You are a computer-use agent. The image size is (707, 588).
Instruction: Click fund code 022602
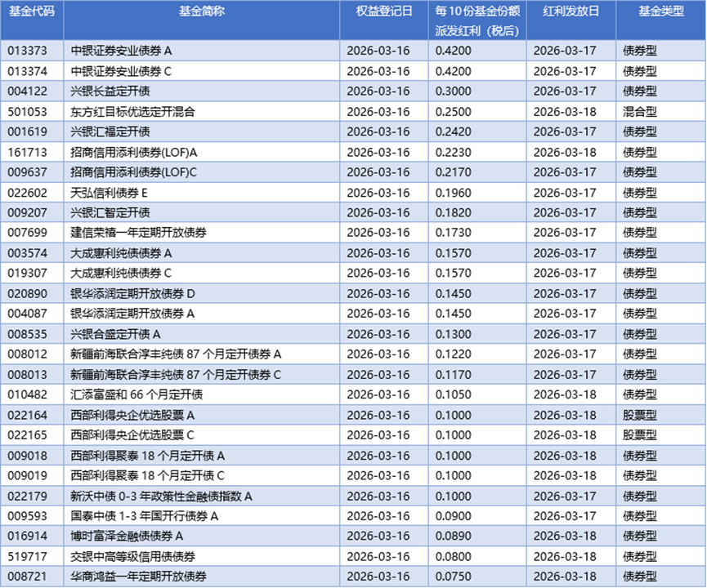(27, 193)
